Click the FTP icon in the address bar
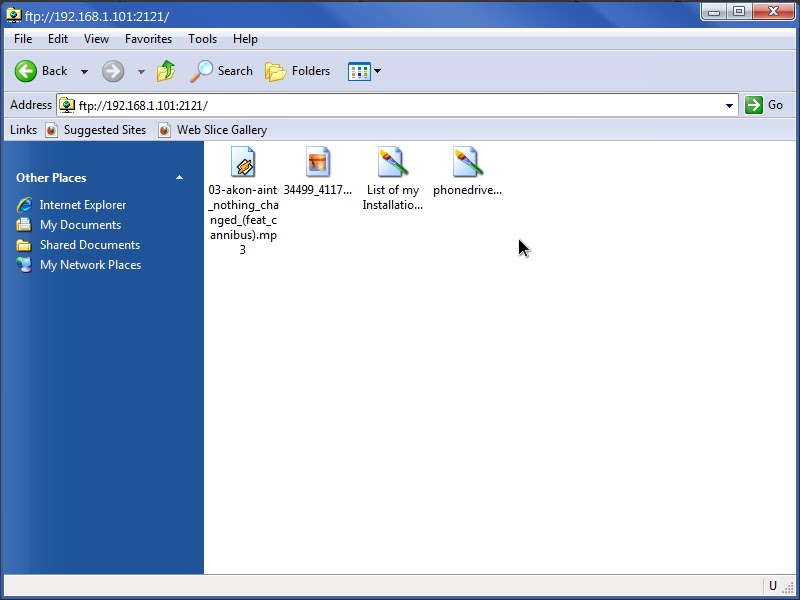The height and width of the screenshot is (600, 800). tap(67, 105)
